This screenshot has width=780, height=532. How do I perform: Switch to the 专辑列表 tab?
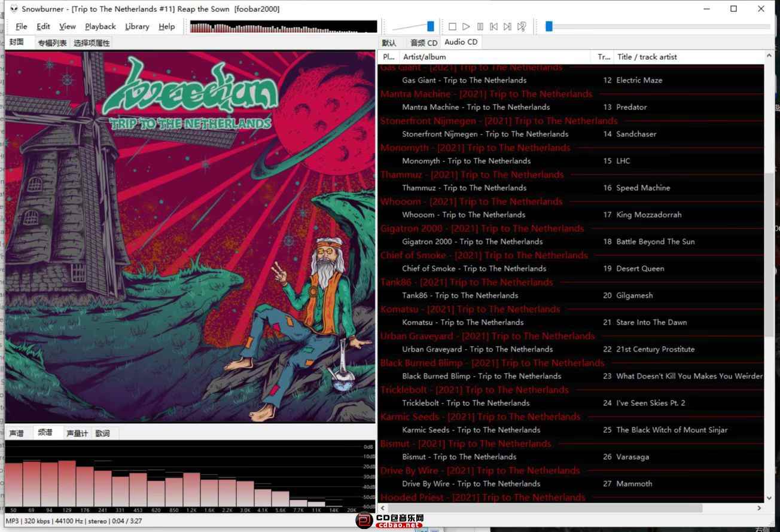pyautogui.click(x=52, y=43)
